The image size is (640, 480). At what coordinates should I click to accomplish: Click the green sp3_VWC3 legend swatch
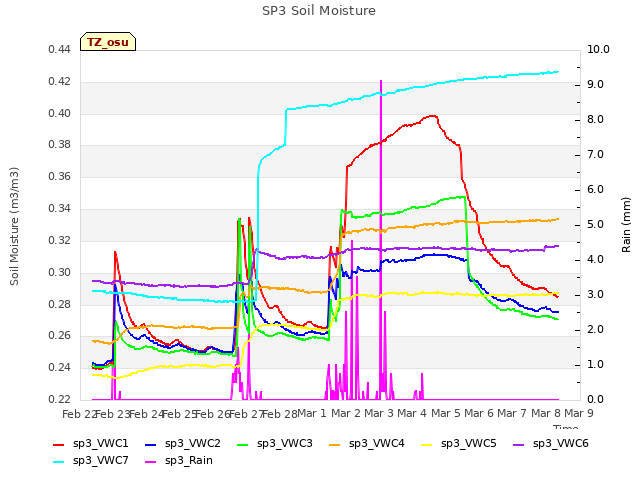coord(243,444)
